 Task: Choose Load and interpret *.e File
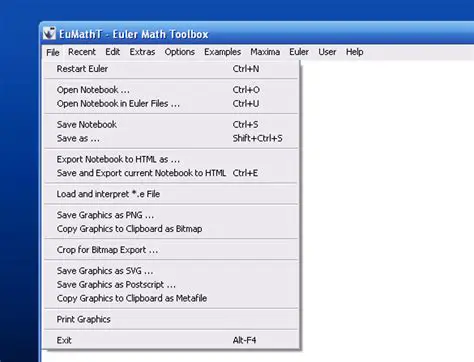[171, 194]
